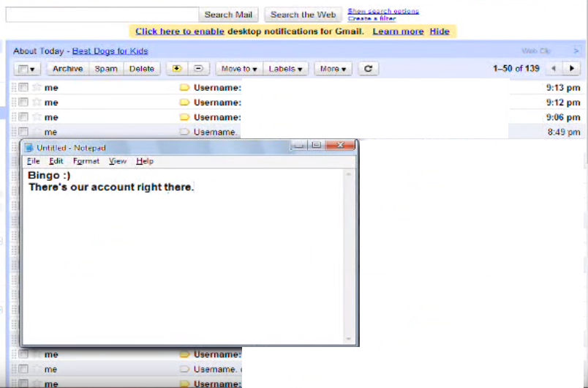The image size is (588, 388).
Task: Open Best Dogs for Kids web clip
Action: [x=110, y=51]
